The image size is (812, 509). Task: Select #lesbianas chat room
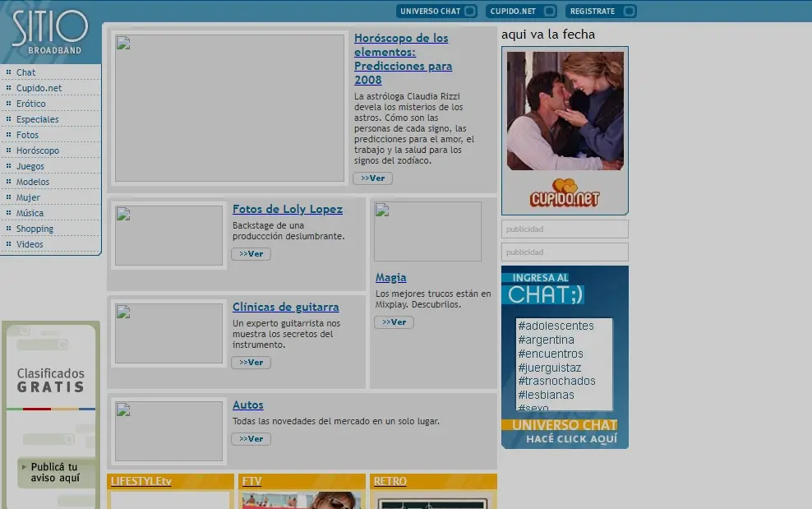coord(546,395)
